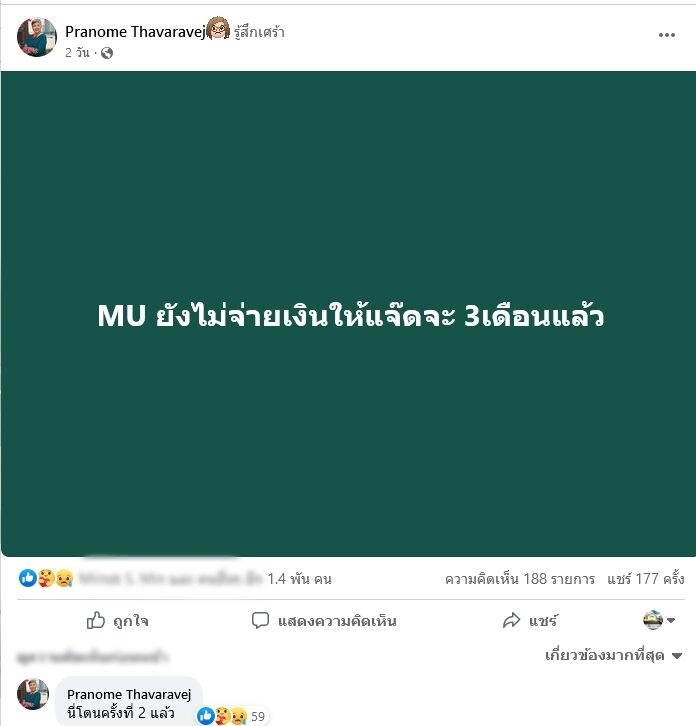
Task: Open the 1.4 พัน คน reactions list
Action: click(x=300, y=579)
